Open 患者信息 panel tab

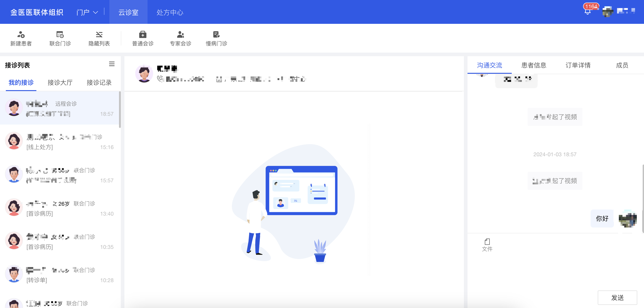click(x=534, y=65)
